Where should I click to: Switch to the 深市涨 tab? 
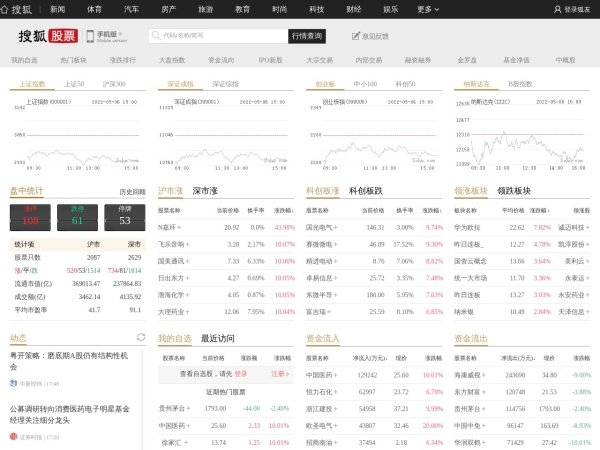point(208,190)
